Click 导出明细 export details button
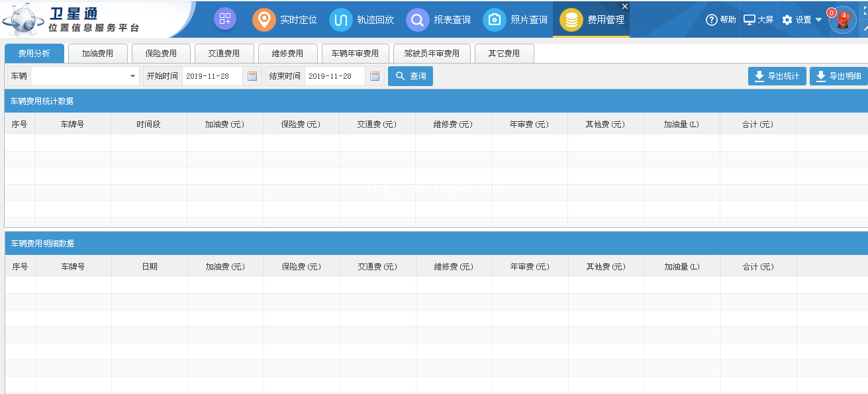 click(839, 76)
